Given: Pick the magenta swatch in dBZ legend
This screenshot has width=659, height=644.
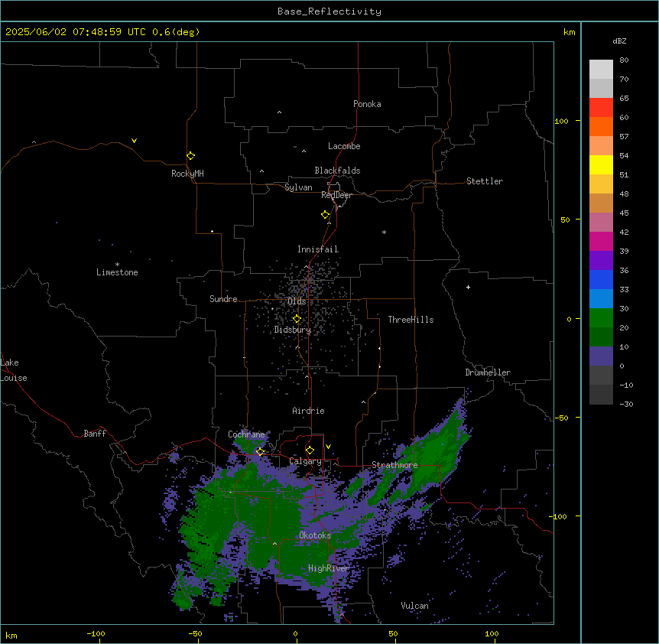Looking at the screenshot, I should (x=601, y=241).
